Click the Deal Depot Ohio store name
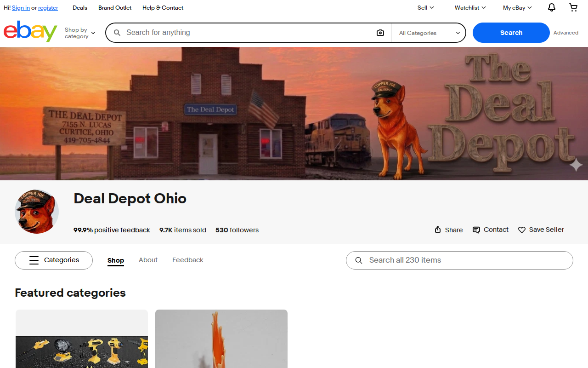 (130, 199)
